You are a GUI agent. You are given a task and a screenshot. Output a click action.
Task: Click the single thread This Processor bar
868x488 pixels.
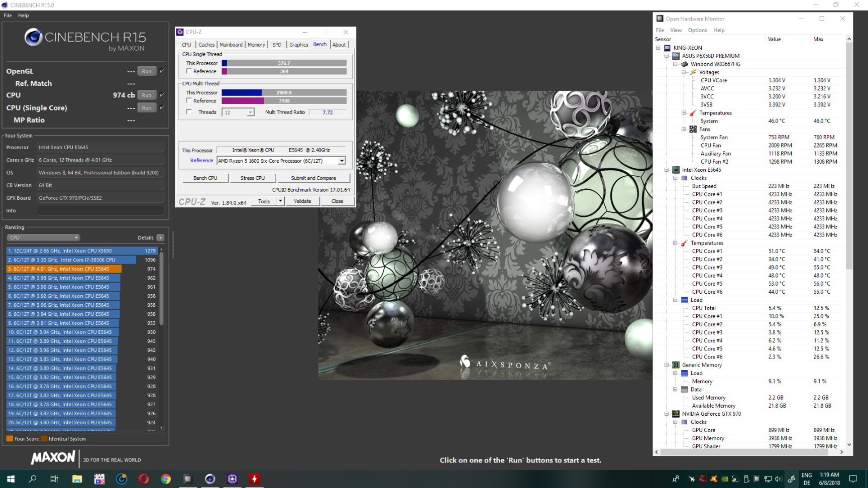tap(284, 63)
